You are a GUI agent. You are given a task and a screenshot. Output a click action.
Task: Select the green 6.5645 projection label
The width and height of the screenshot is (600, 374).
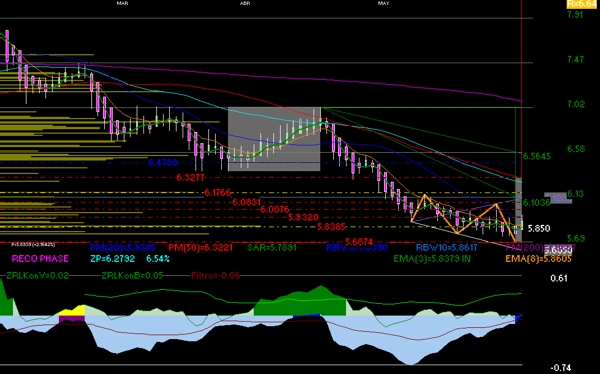[537, 156]
